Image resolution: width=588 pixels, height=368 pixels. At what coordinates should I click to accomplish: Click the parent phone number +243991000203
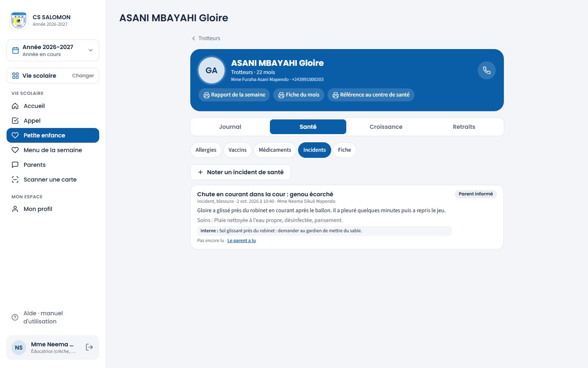click(307, 79)
